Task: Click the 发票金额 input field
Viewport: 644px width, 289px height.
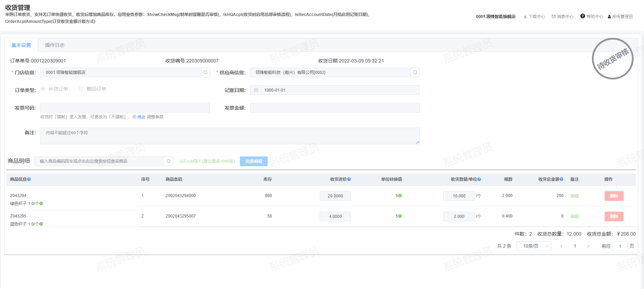Action: click(x=335, y=108)
